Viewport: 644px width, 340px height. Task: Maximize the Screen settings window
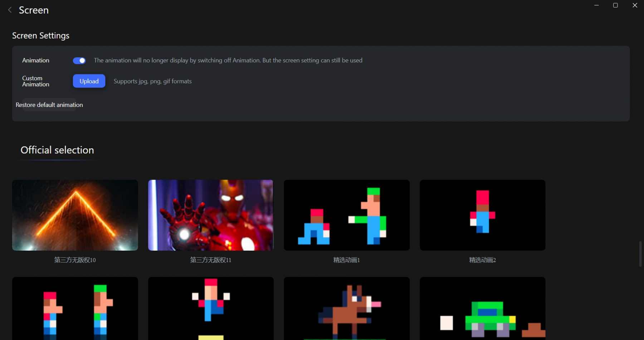click(x=615, y=5)
